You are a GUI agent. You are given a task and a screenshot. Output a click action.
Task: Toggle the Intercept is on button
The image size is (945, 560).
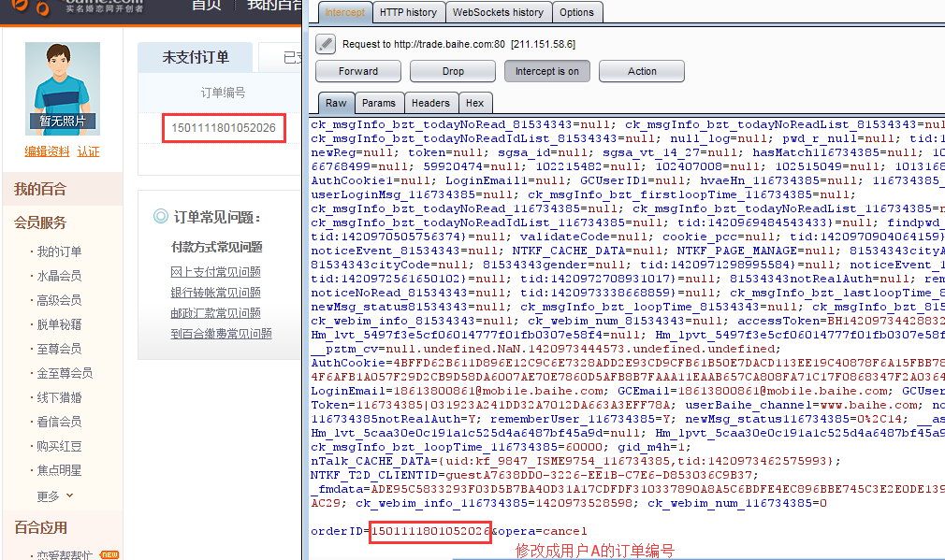546,71
